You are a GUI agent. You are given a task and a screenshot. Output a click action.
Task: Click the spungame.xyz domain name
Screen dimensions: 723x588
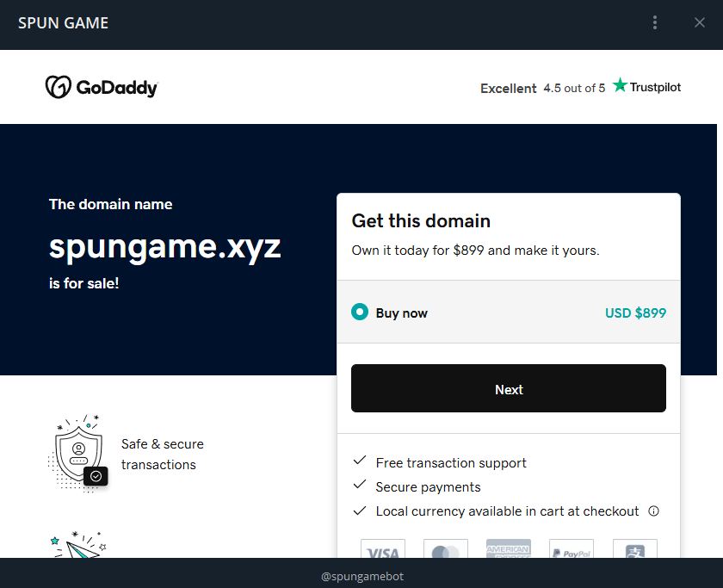click(x=164, y=247)
